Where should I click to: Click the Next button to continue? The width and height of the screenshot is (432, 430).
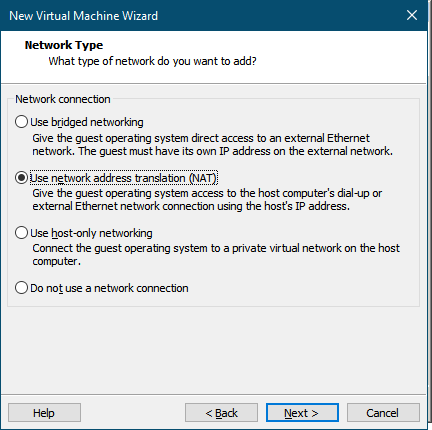[x=302, y=413]
